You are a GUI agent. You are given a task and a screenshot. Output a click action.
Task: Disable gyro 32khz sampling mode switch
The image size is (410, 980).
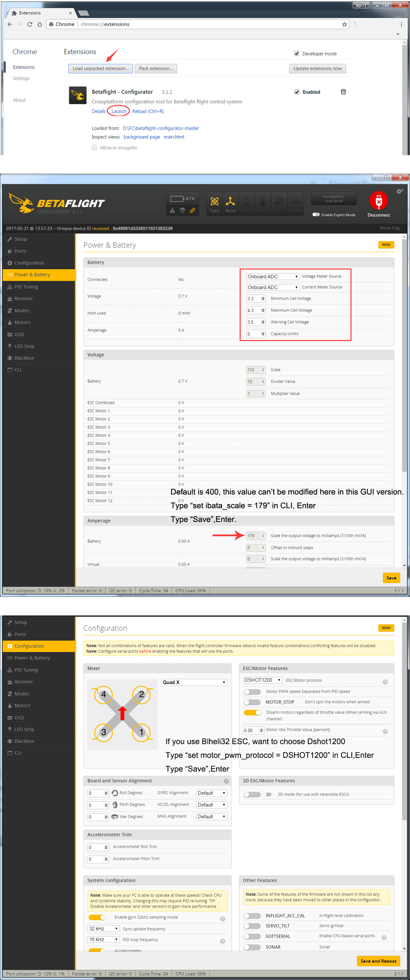(97, 918)
